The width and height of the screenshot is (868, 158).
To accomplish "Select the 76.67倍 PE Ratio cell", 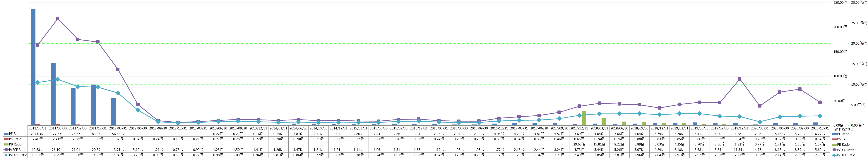I will point(78,134).
